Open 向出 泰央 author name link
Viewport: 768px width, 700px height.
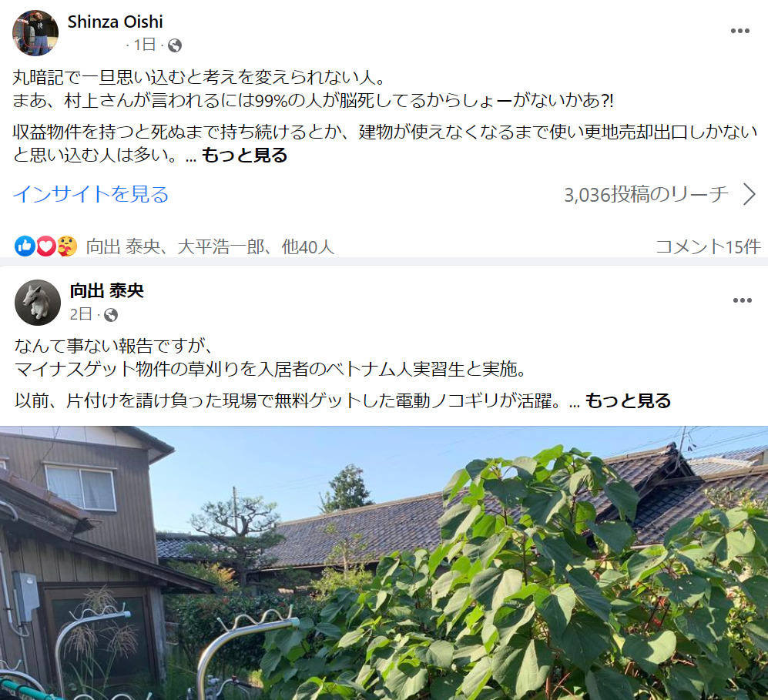tap(107, 291)
